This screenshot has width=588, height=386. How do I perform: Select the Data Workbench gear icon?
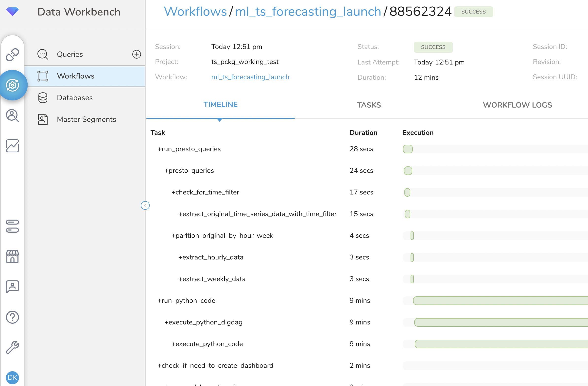[x=13, y=85]
